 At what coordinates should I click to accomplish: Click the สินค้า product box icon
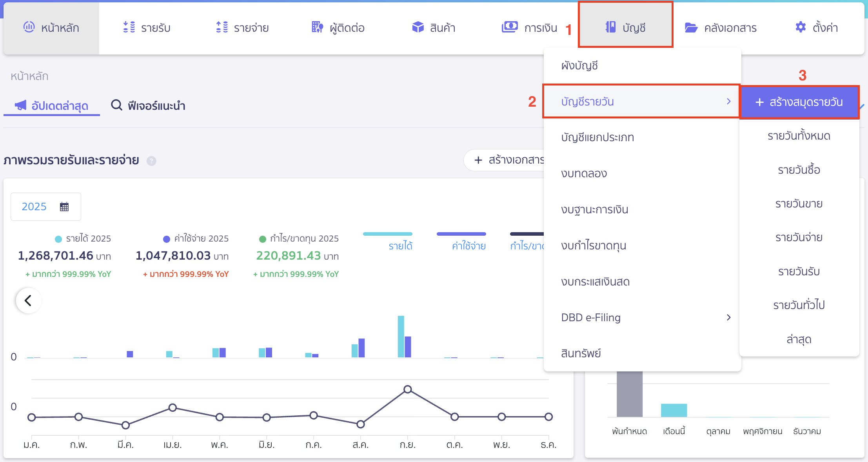[x=418, y=27]
